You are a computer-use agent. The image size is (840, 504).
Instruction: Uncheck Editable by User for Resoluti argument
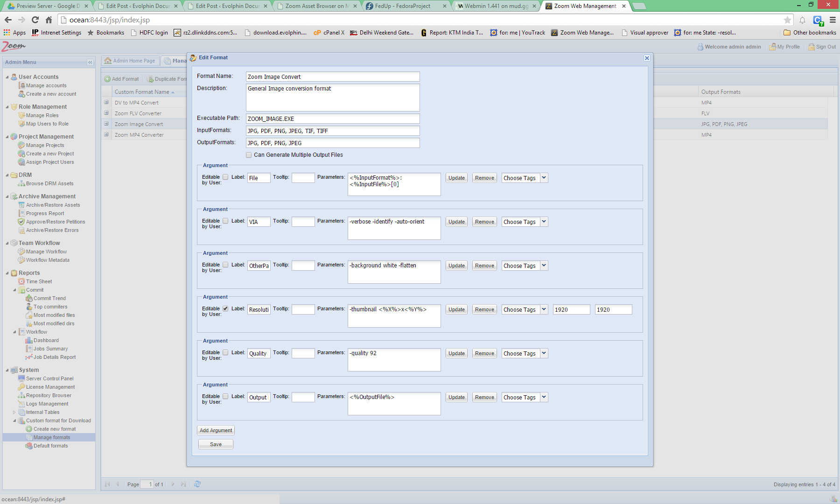tap(225, 308)
